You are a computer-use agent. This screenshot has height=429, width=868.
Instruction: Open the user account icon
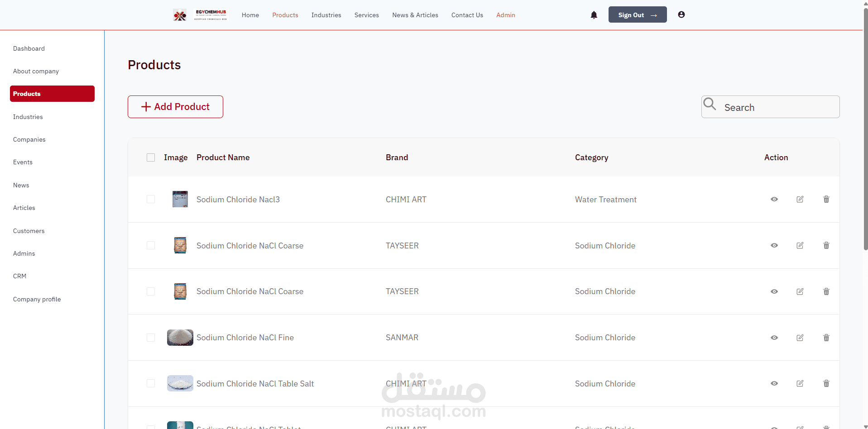click(x=681, y=14)
